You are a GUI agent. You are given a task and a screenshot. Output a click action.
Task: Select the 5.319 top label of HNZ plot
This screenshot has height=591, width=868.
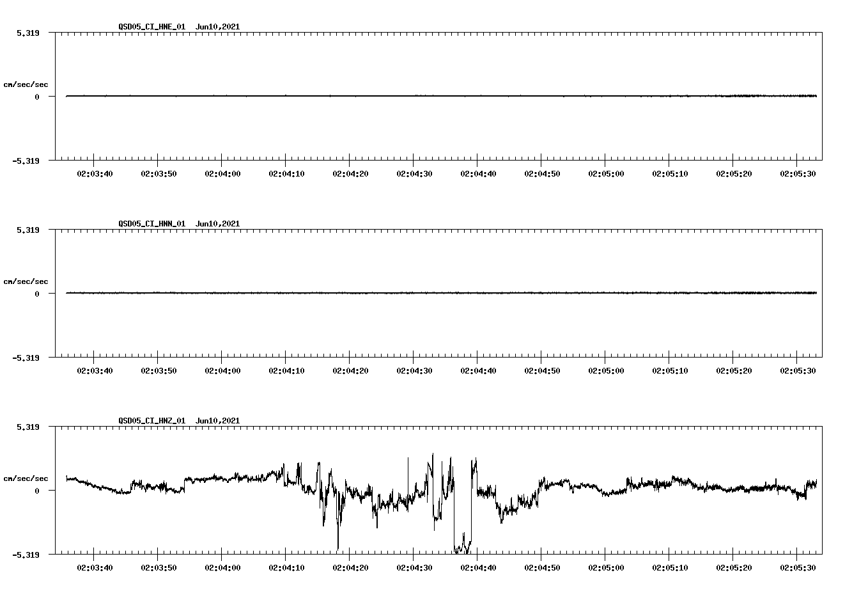[27, 427]
